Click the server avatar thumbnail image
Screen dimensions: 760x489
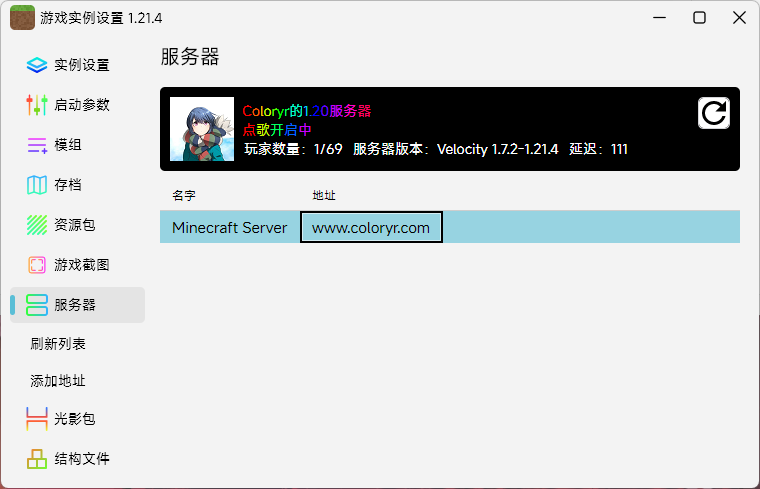click(202, 129)
